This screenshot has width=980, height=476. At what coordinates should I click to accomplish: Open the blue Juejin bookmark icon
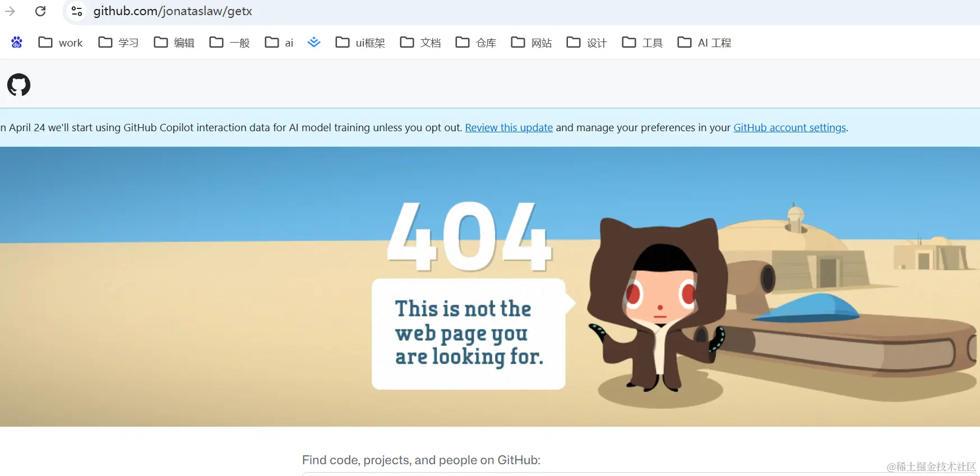coord(314,42)
